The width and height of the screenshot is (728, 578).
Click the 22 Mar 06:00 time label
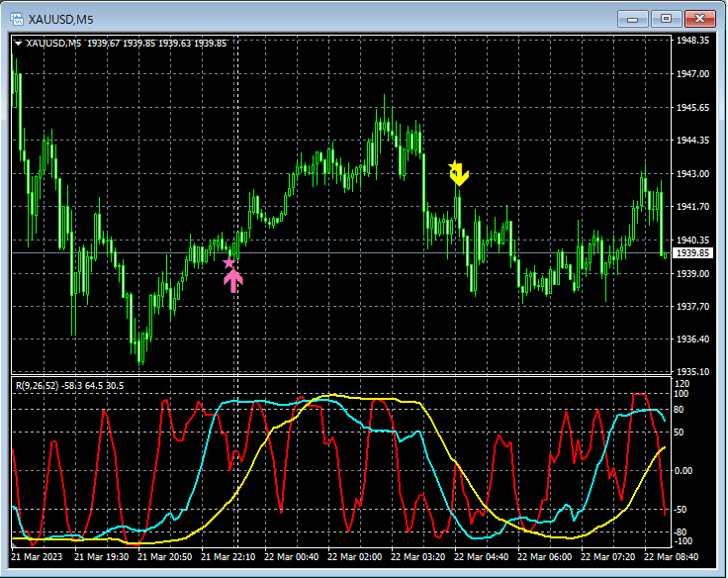545,556
